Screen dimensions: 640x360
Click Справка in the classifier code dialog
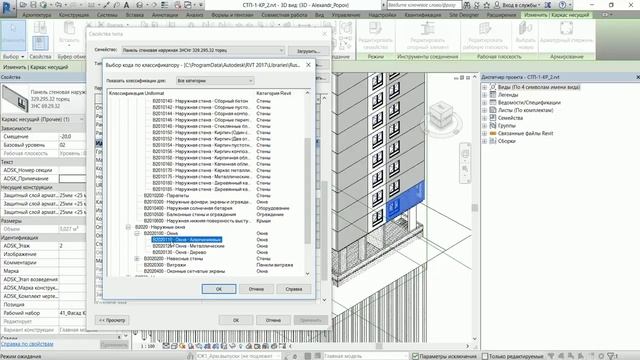pos(294,289)
